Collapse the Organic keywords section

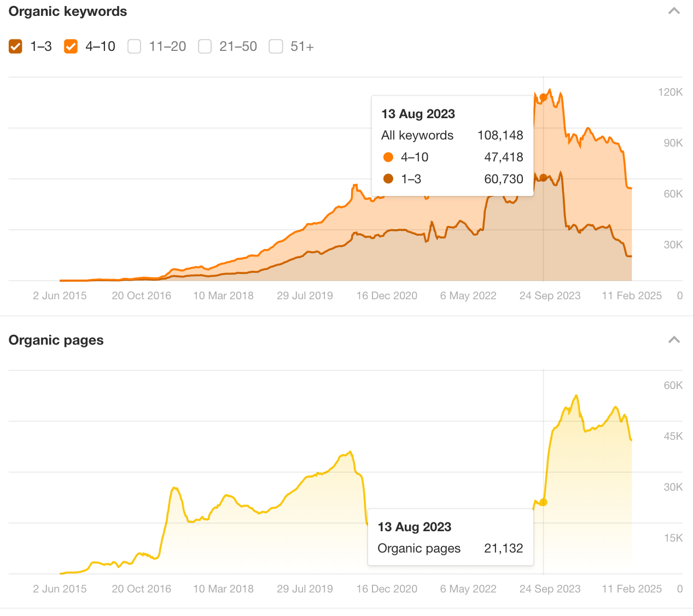pos(674,10)
